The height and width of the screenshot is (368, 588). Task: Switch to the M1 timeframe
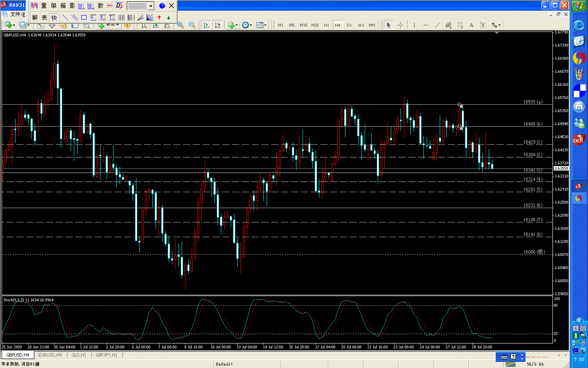(281, 25)
